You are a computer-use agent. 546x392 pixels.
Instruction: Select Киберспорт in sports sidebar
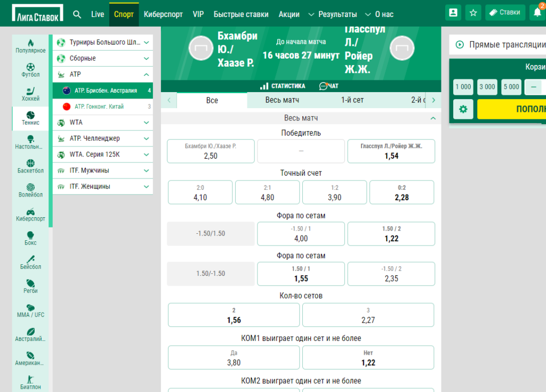pos(30,214)
